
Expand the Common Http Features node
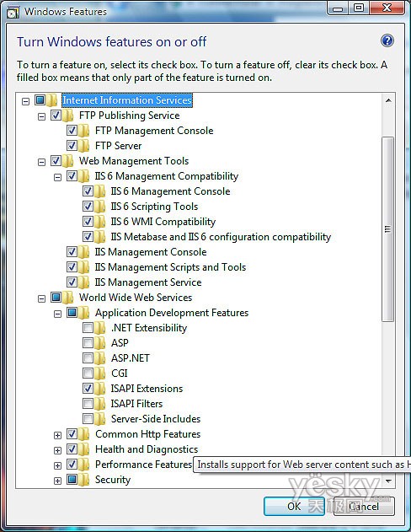click(57, 435)
